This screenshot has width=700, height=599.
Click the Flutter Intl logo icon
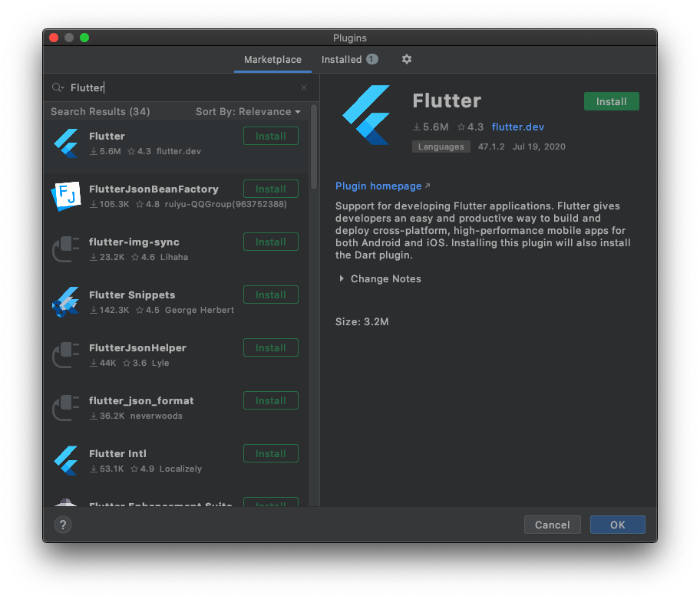[x=66, y=460]
